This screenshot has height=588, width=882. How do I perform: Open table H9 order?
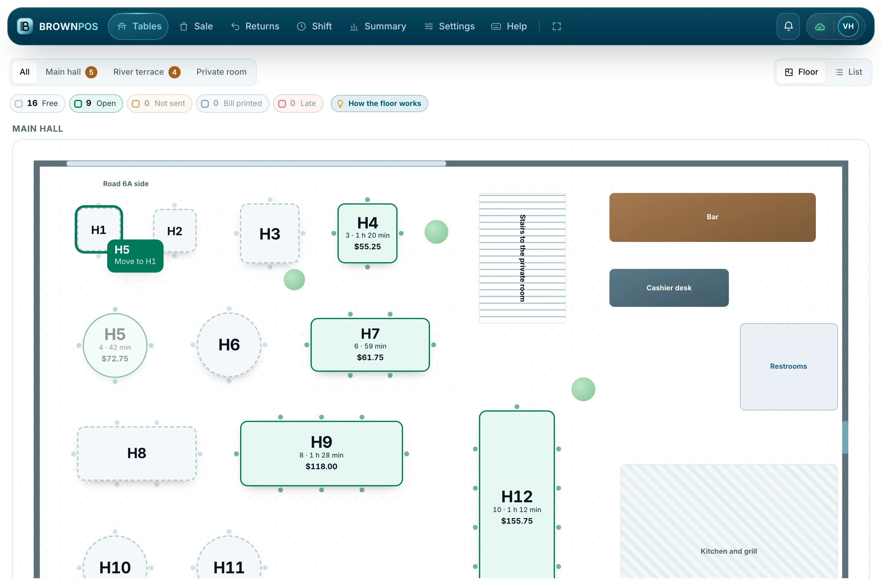pos(321,453)
